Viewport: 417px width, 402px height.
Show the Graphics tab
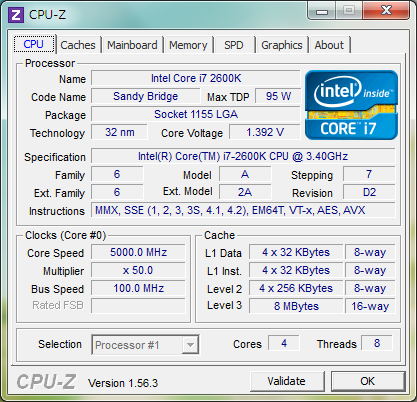click(x=282, y=45)
